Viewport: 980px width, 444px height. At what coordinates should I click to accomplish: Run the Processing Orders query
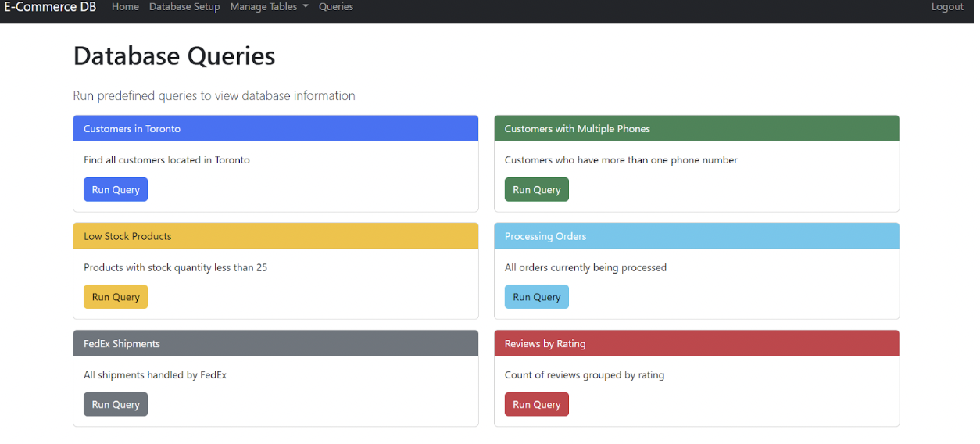[x=536, y=297]
